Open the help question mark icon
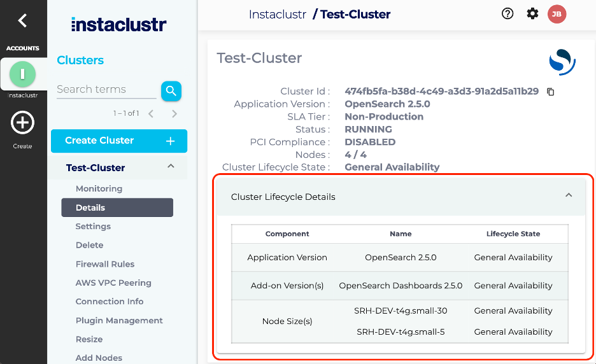 click(x=507, y=13)
